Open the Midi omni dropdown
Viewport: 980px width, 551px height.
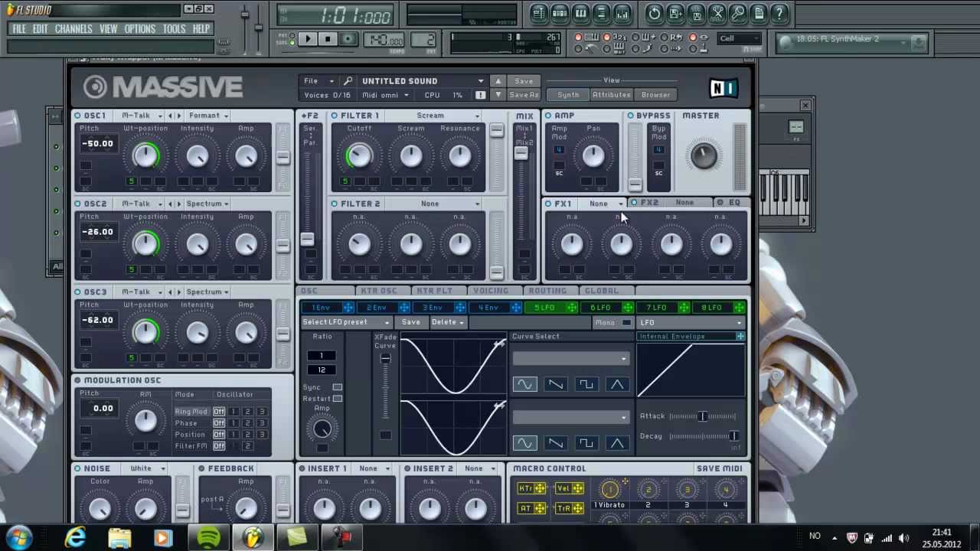[385, 95]
